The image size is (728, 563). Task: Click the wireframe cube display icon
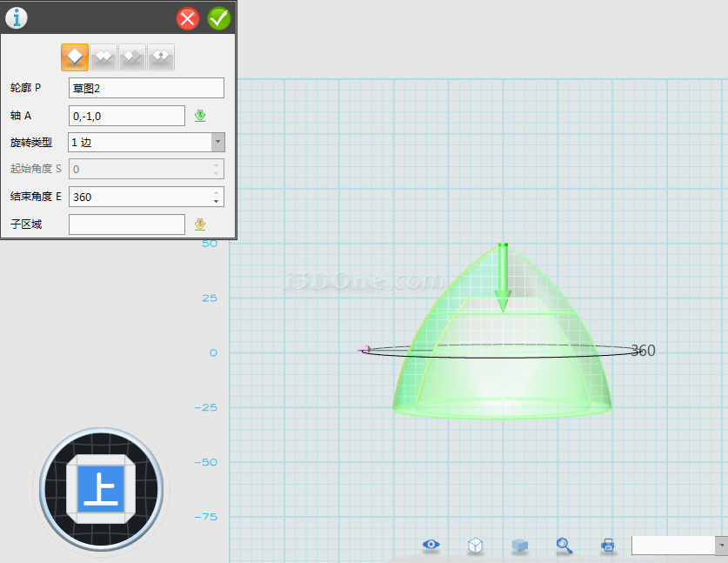click(476, 545)
